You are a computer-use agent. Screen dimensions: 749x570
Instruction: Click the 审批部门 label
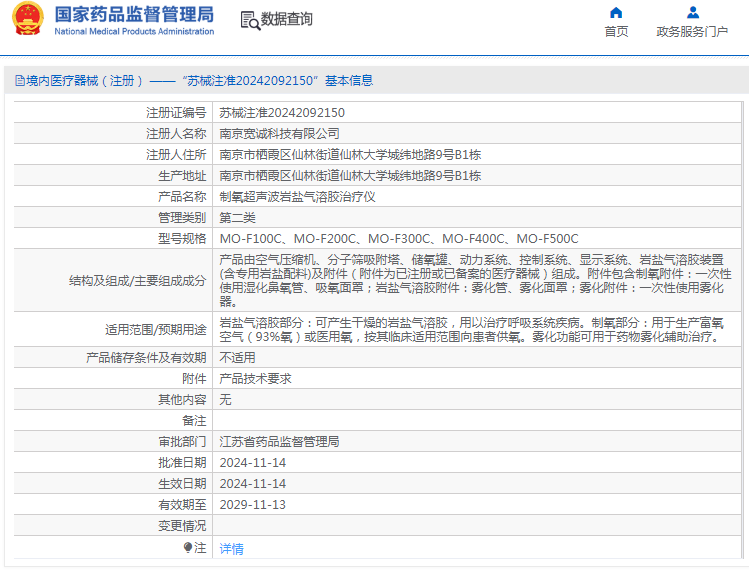pos(182,442)
